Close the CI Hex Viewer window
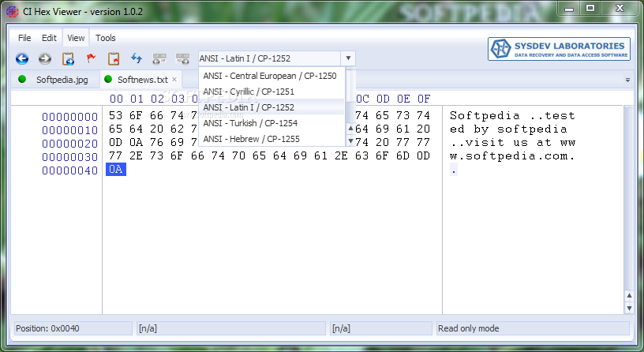 620,8
